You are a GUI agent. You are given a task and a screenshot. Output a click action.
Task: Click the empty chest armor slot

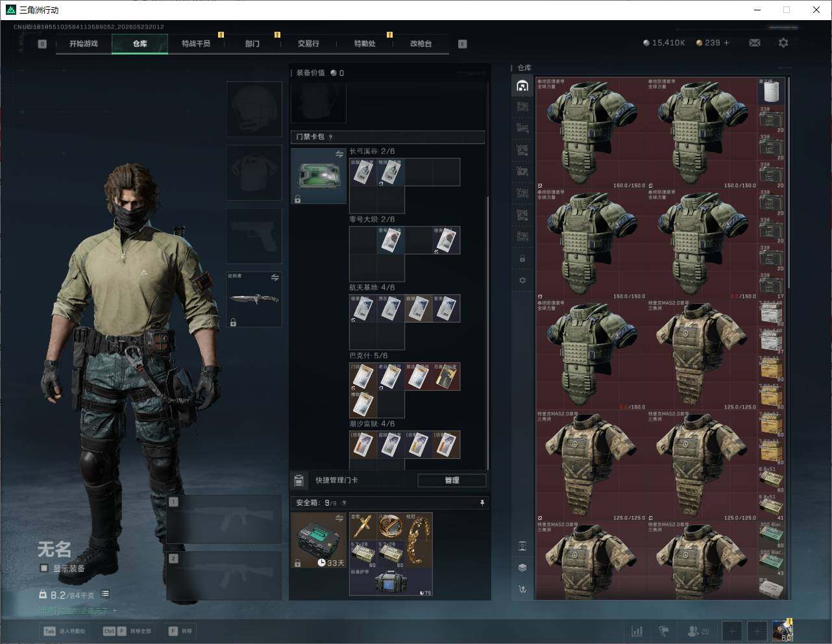tap(254, 172)
